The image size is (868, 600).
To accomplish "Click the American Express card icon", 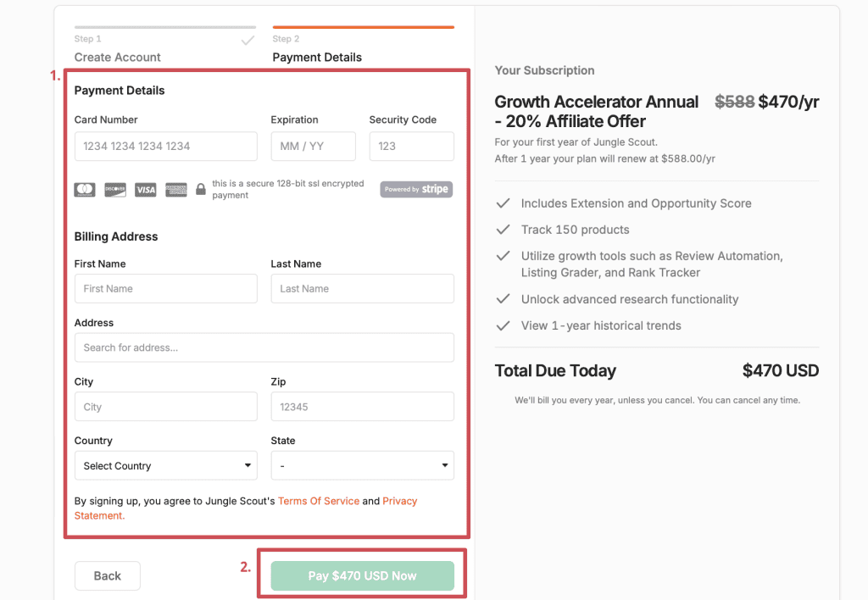I will [x=176, y=190].
